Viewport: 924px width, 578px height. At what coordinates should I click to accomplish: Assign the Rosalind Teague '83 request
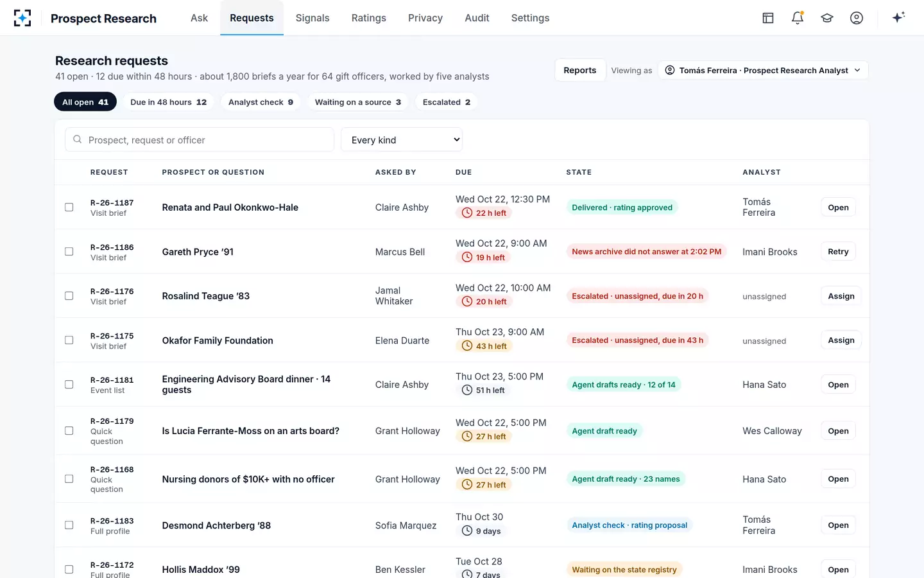tap(841, 296)
